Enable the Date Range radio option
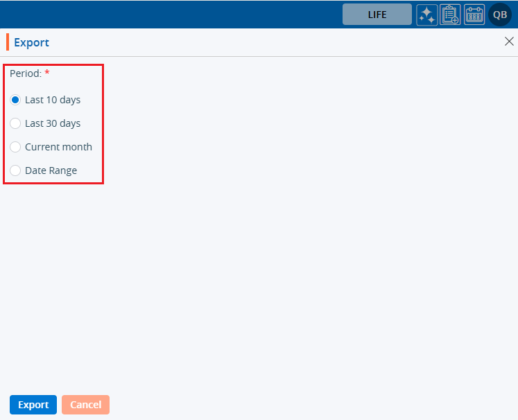This screenshot has height=420, width=518. [x=15, y=170]
